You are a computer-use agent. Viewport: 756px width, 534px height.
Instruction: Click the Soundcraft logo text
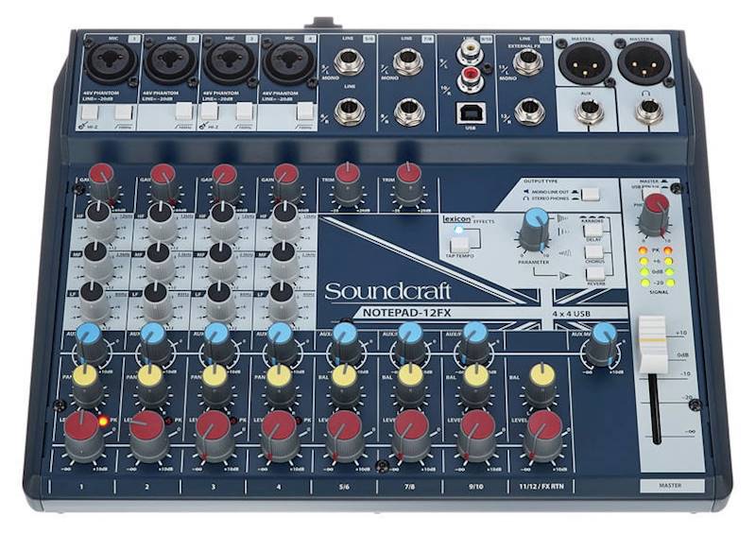tap(387, 291)
